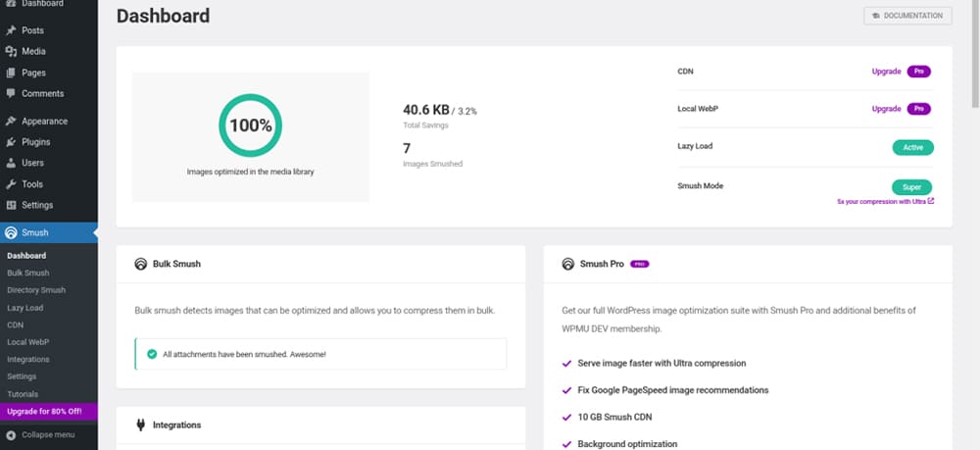Click the Lazy Load Active status button
The height and width of the screenshot is (450, 980).
click(x=912, y=148)
